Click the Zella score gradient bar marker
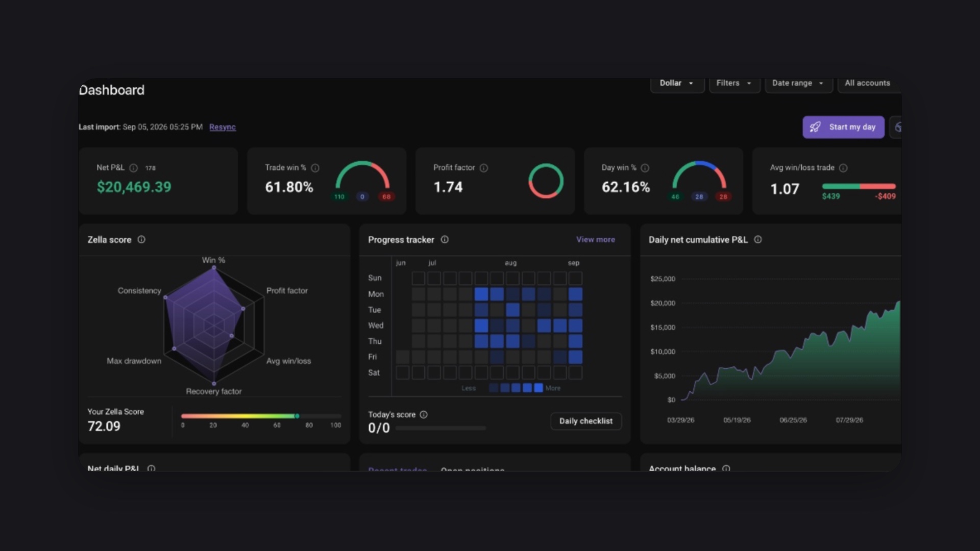Screen dimensions: 980x551 [x=297, y=416]
